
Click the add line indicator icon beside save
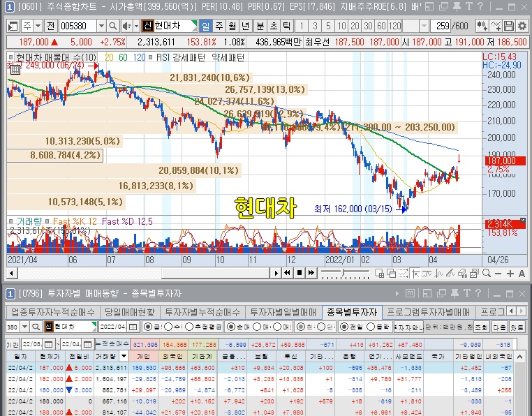click(x=496, y=26)
